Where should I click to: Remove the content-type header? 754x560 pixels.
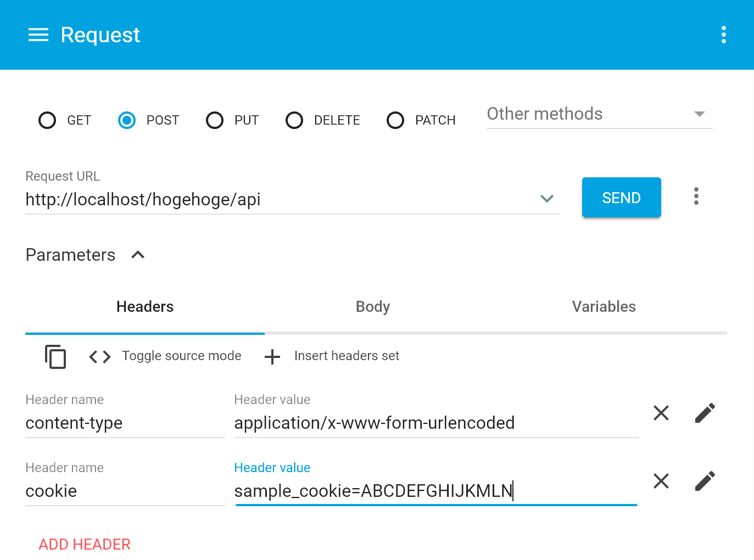tap(661, 413)
